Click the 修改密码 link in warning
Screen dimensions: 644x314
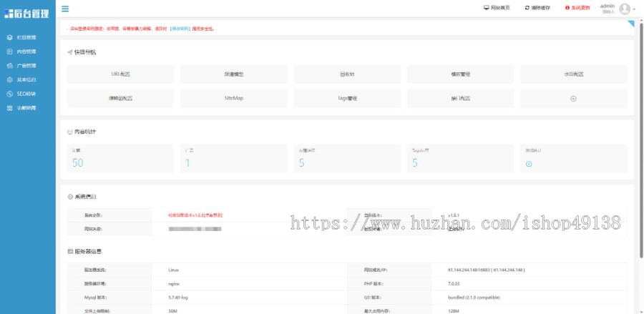(x=180, y=29)
